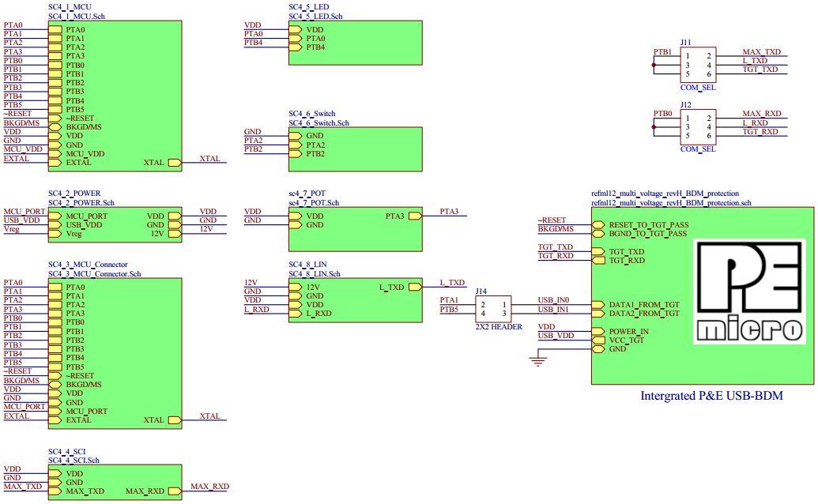Select the TGT_TXD net label at J11
818x504 pixels.
[x=760, y=69]
